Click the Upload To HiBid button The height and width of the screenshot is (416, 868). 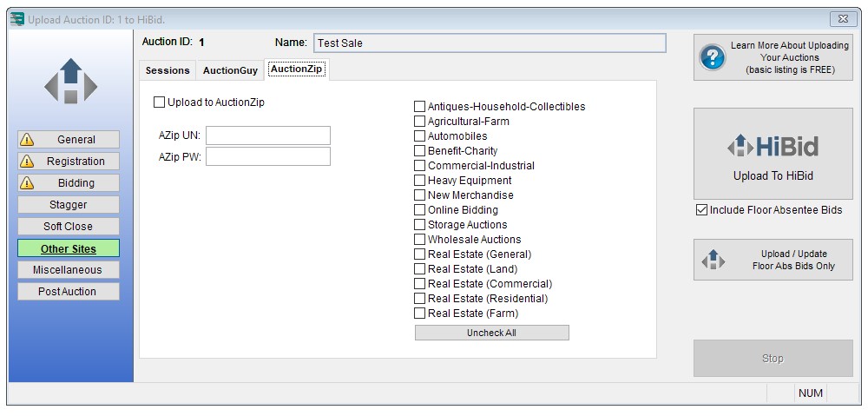773,154
